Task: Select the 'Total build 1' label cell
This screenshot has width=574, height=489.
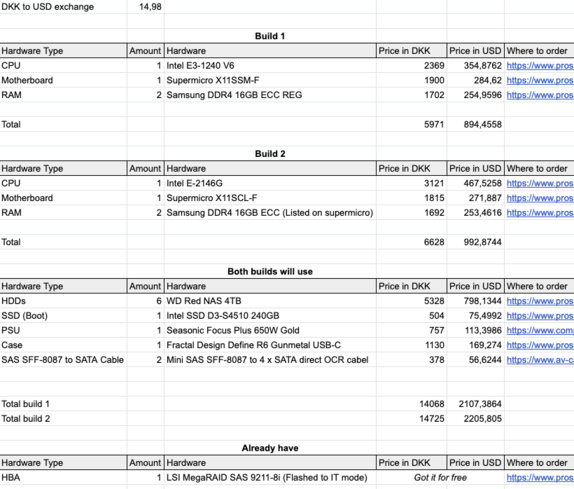Action: [63, 404]
